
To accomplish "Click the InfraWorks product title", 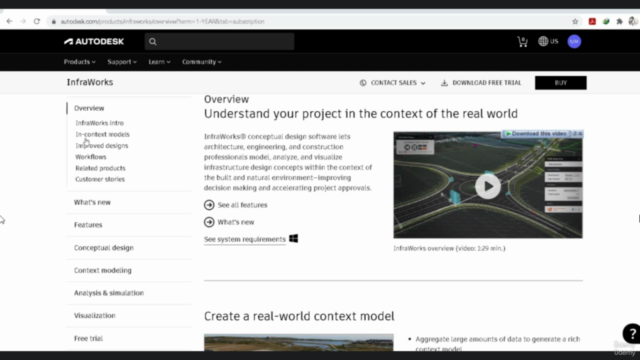I will [x=90, y=82].
